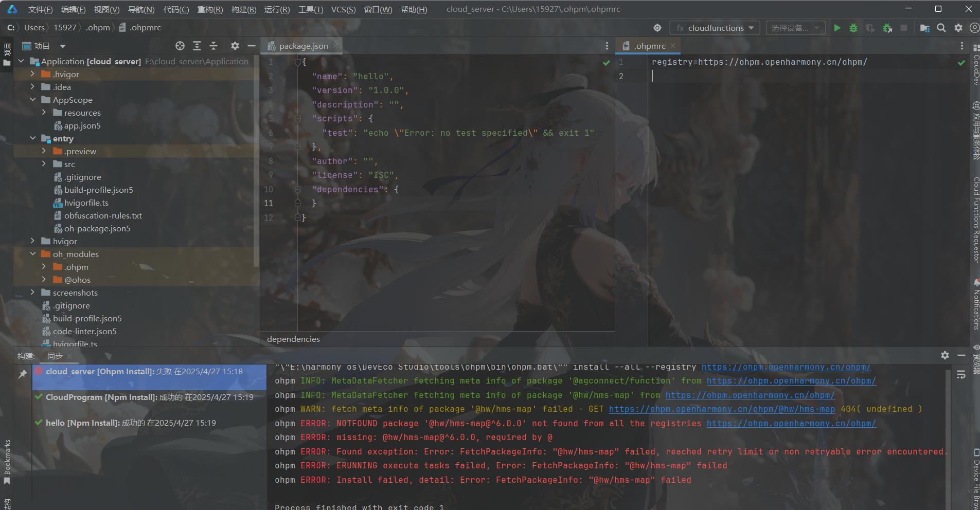Open package.json tab options three-dot menu

(607, 46)
